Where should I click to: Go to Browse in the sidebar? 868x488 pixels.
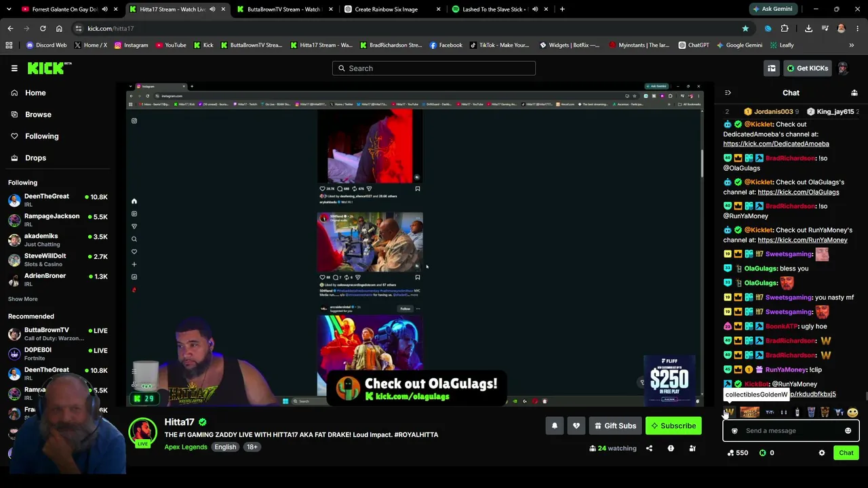click(38, 115)
